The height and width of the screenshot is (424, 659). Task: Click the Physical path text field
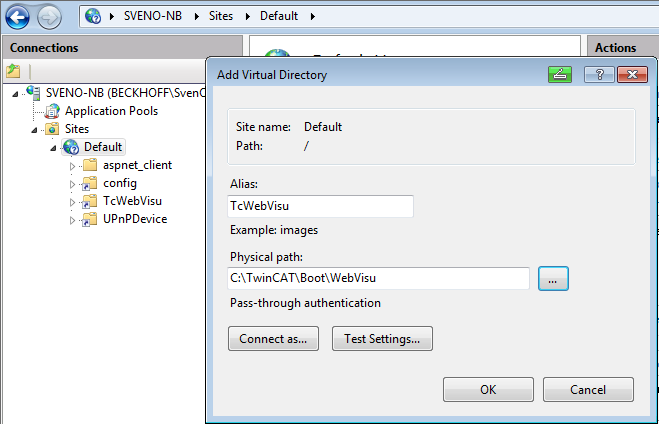click(x=378, y=278)
